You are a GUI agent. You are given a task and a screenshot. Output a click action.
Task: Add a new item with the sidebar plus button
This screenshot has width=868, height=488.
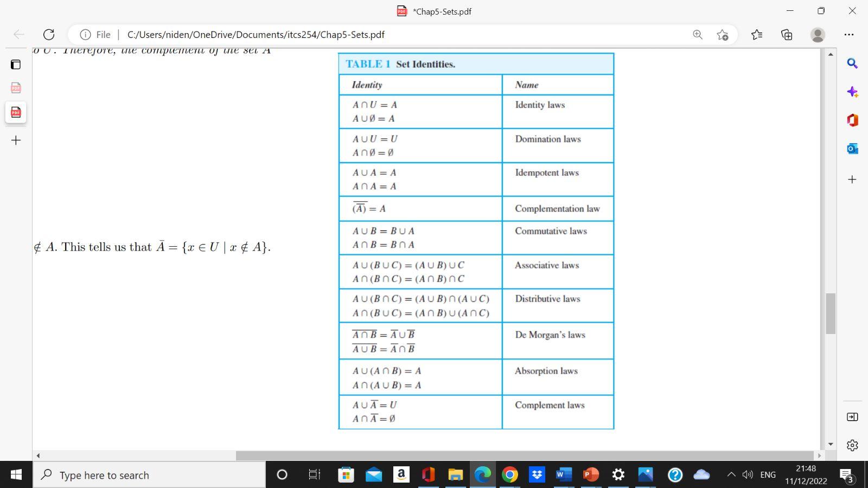852,179
